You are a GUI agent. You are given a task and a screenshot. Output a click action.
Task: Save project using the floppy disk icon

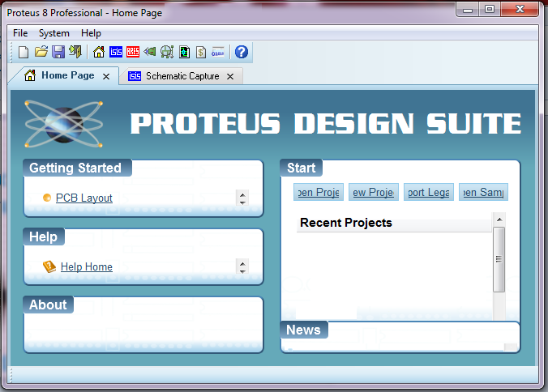pos(58,52)
